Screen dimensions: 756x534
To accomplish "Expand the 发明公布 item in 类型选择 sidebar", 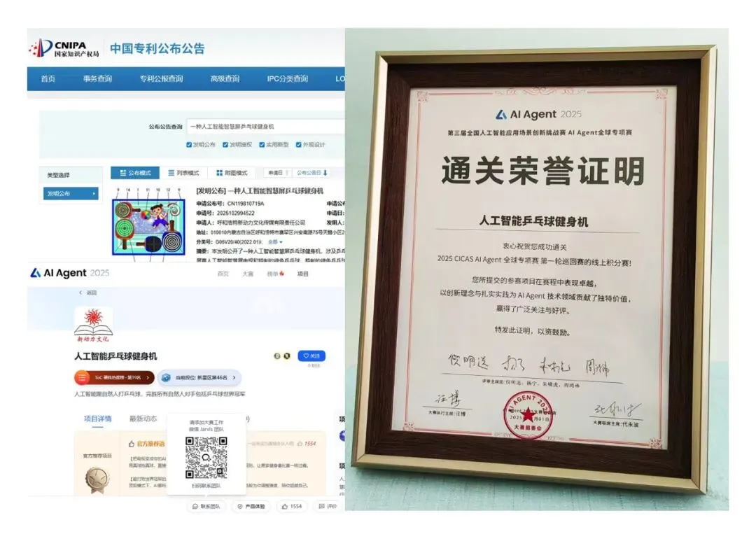I will (71, 193).
